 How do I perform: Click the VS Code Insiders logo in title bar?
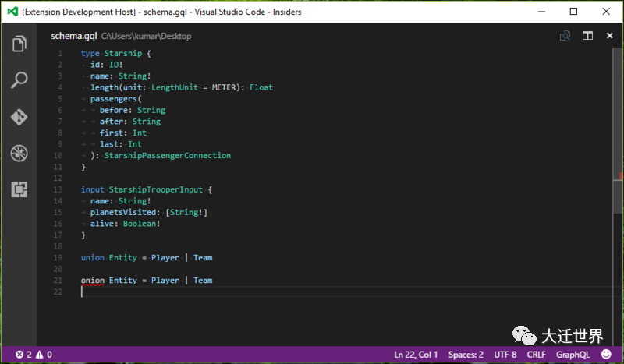(11, 12)
